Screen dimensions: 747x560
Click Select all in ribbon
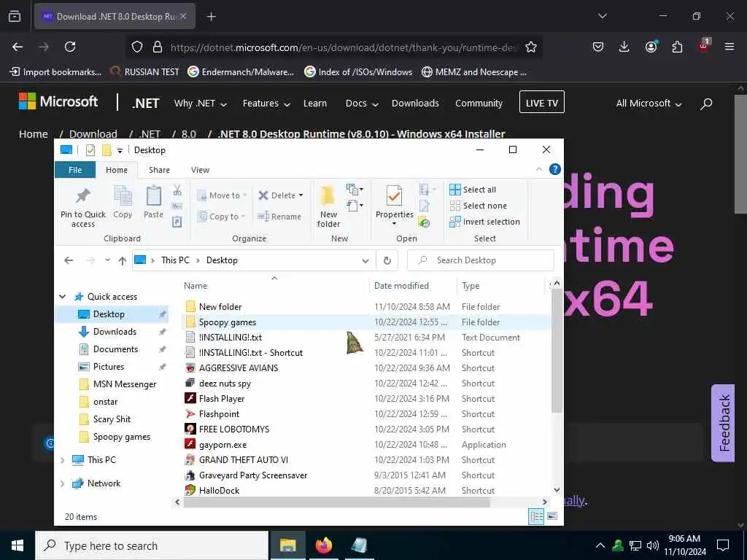coord(473,190)
